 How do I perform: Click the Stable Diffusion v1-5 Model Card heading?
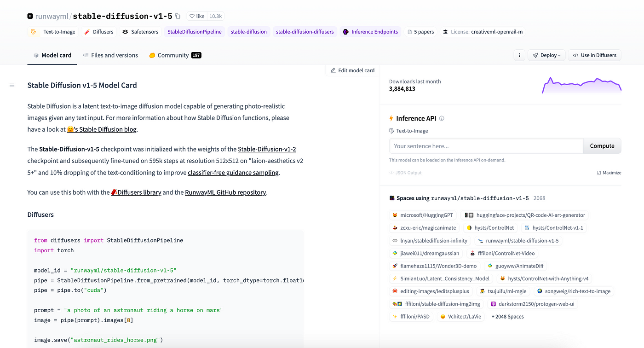82,85
